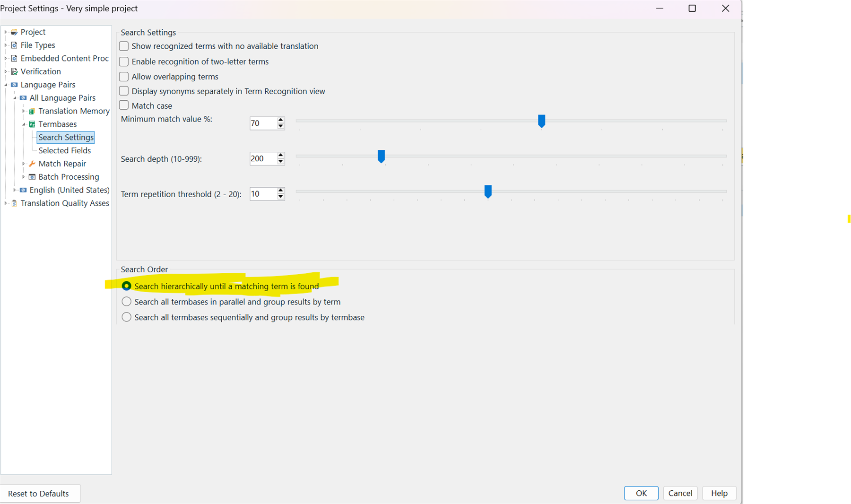851x504 pixels.
Task: Expand the Translation Memory node
Action: click(x=24, y=111)
